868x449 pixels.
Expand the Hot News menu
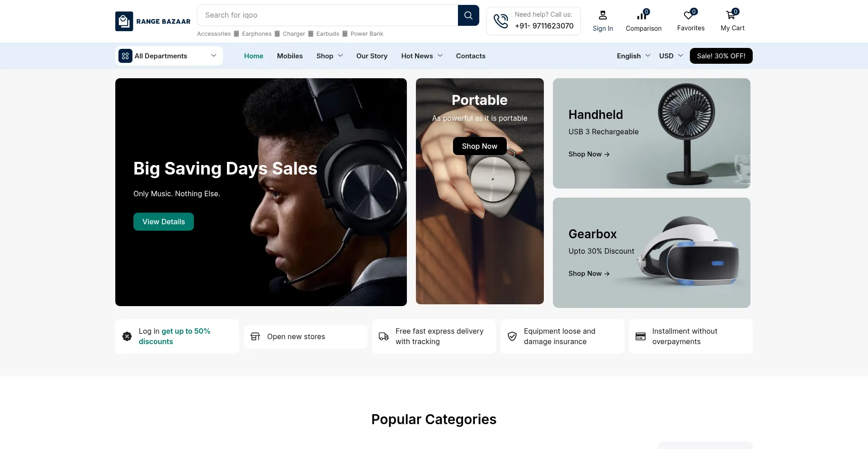[421, 56]
